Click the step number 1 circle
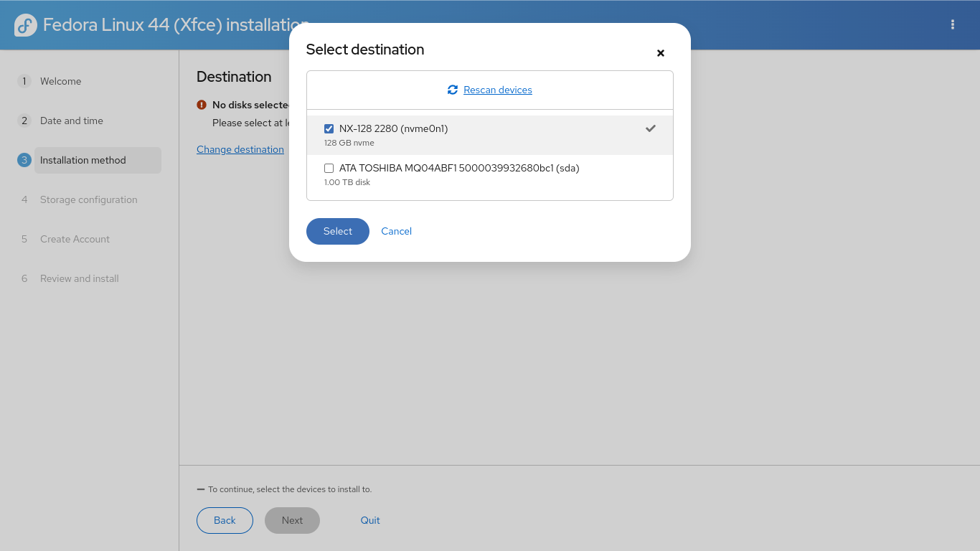This screenshot has height=551, width=980. pyautogui.click(x=24, y=81)
